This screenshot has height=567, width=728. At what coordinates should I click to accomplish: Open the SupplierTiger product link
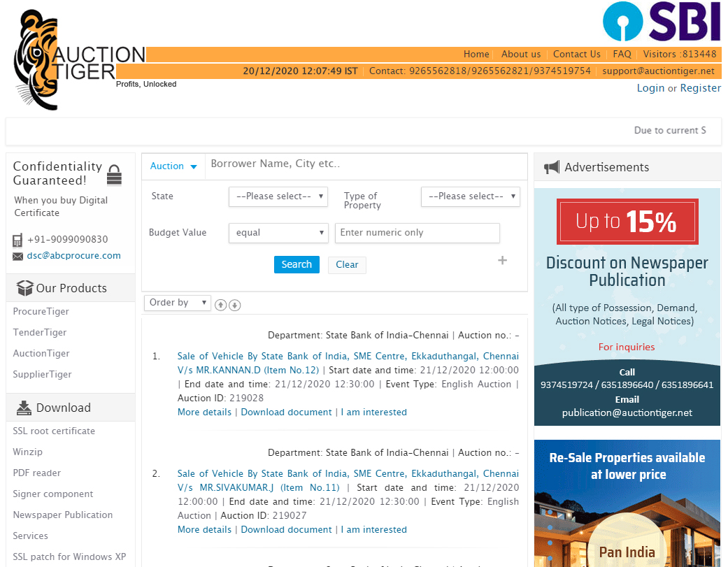(x=42, y=375)
